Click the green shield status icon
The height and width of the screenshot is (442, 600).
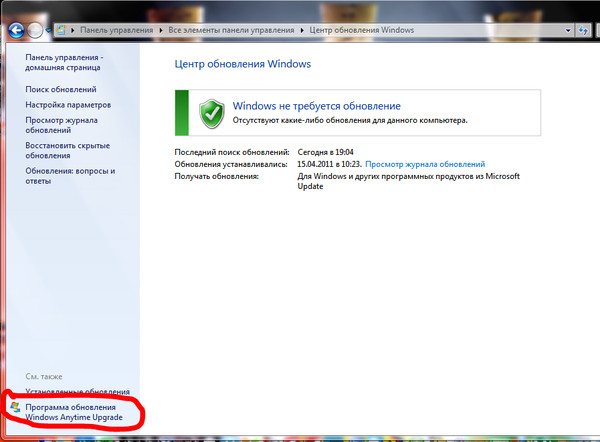[x=209, y=111]
